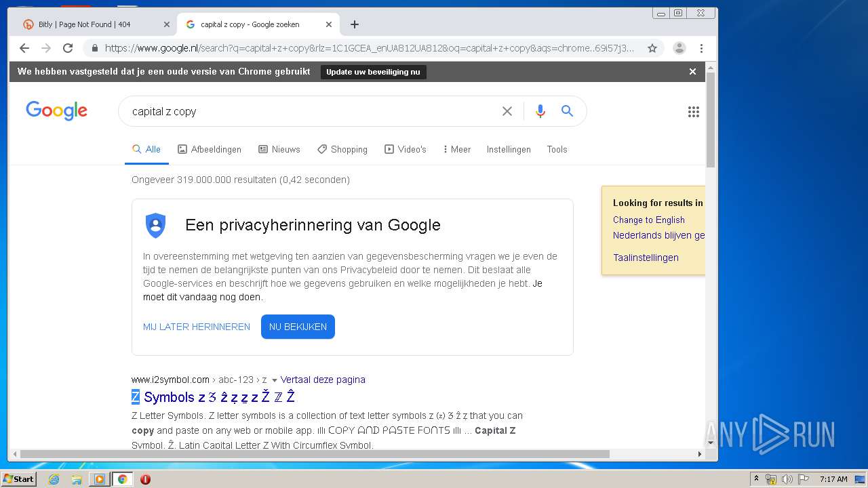Image resolution: width=868 pixels, height=488 pixels.
Task: Open the media player taskbar icon
Action: [100, 479]
